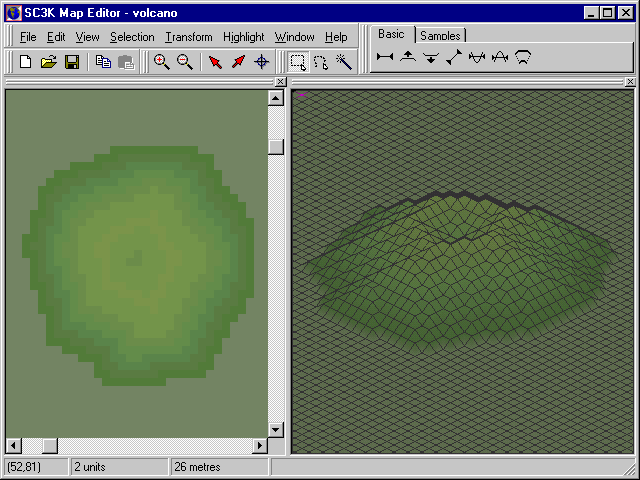640x480 pixels.
Task: Click the greyed paste icon
Action: 126,62
